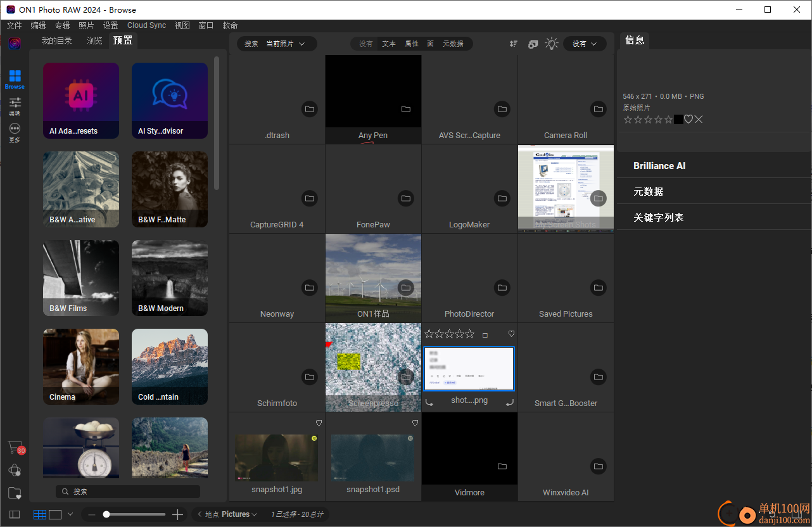Click folder icon on LogoMaker tile
The height and width of the screenshot is (527, 812).
502,198
